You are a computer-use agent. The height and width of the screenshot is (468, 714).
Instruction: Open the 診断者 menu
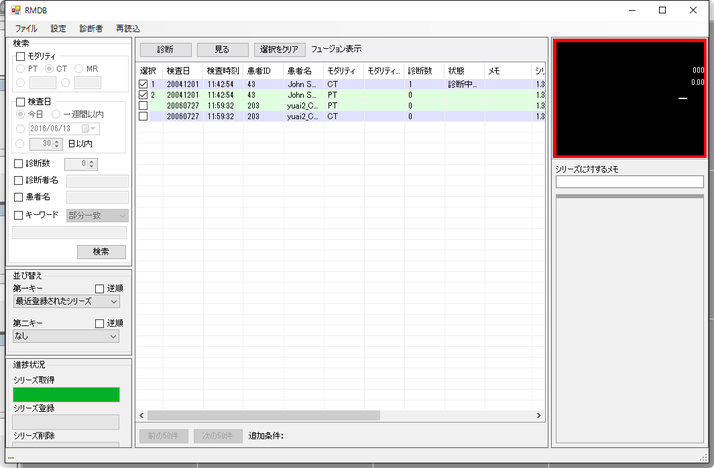click(x=91, y=29)
